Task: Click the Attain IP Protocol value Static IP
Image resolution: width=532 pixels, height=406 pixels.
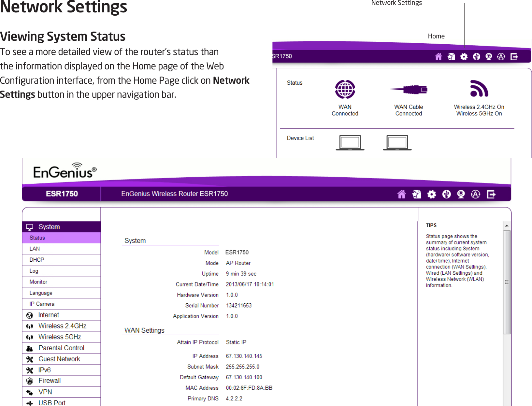Action: pos(236,342)
